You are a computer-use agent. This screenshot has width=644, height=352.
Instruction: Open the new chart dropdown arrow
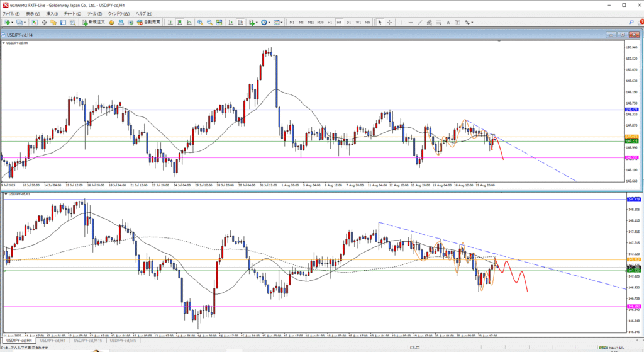13,22
